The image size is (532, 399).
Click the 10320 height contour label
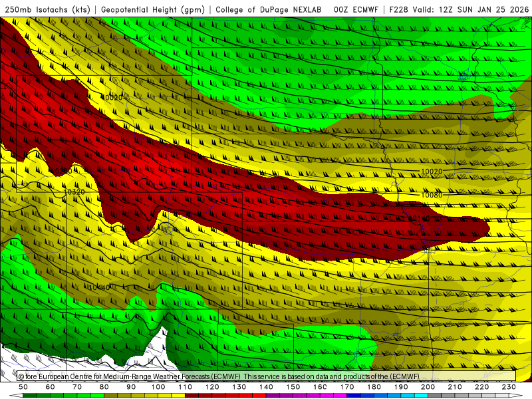click(74, 192)
